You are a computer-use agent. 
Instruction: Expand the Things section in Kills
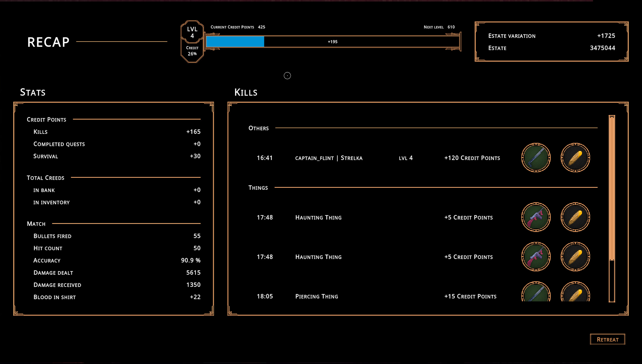(x=258, y=188)
